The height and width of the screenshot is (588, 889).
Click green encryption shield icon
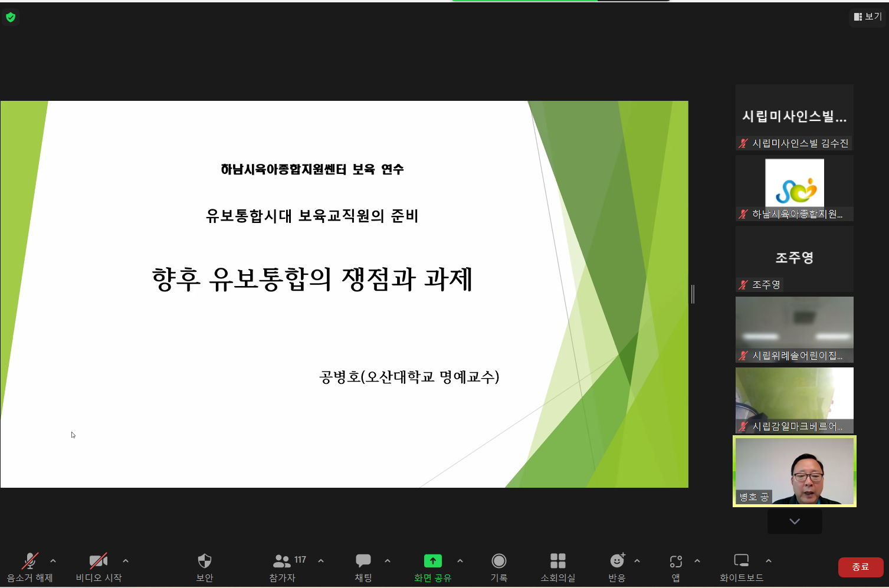(x=11, y=17)
